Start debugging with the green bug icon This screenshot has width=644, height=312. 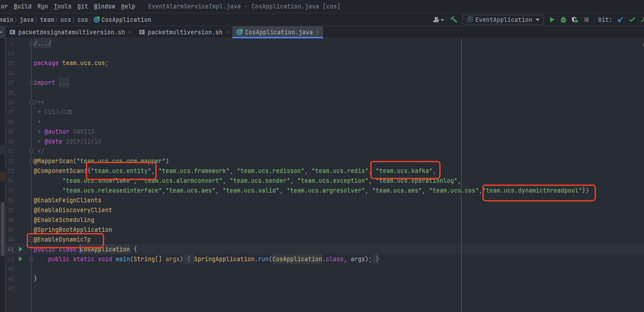[x=563, y=20]
